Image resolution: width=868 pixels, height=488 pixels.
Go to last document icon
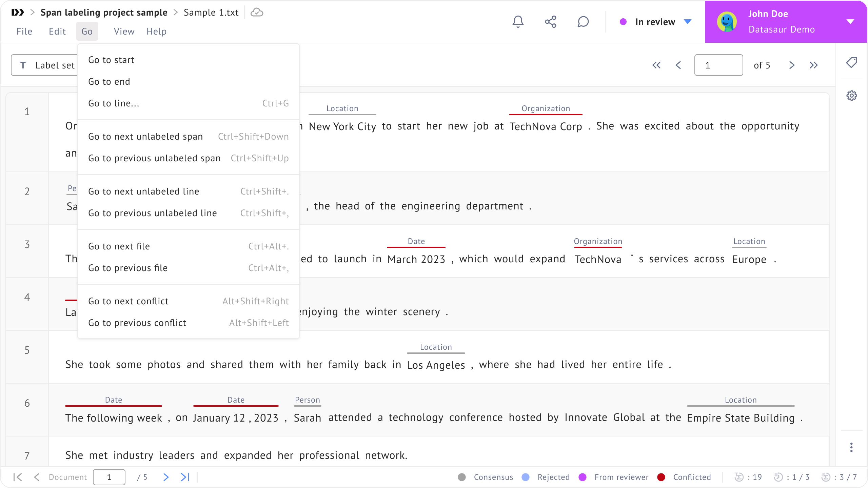coord(185,477)
